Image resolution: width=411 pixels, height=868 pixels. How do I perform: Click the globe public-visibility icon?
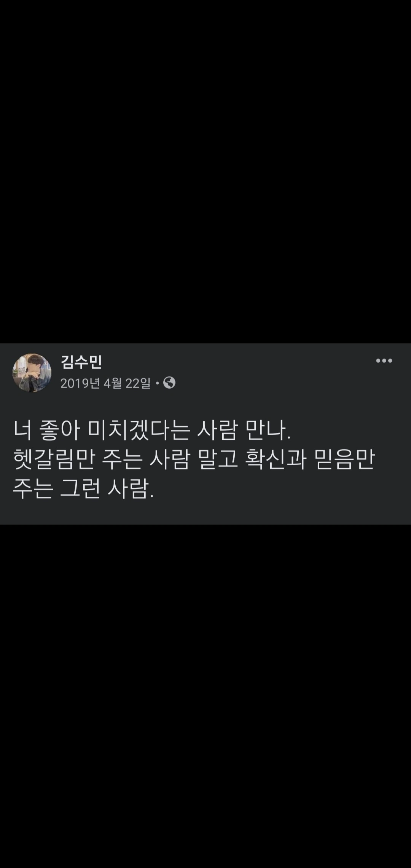coord(169,383)
